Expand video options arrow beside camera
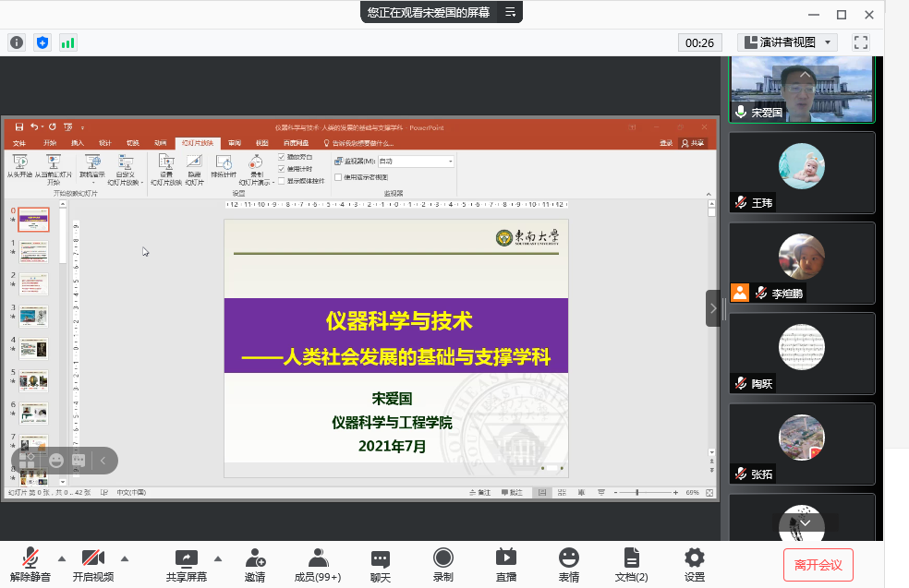 pos(125,558)
